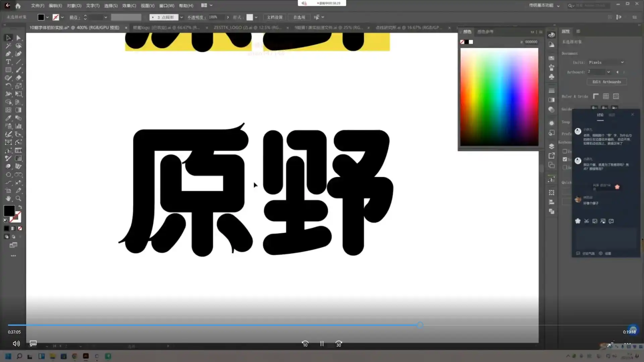Pick a color from the spectrum in the 颜色 panel
Image resolution: width=644 pixels, height=362 pixels.
click(x=500, y=97)
